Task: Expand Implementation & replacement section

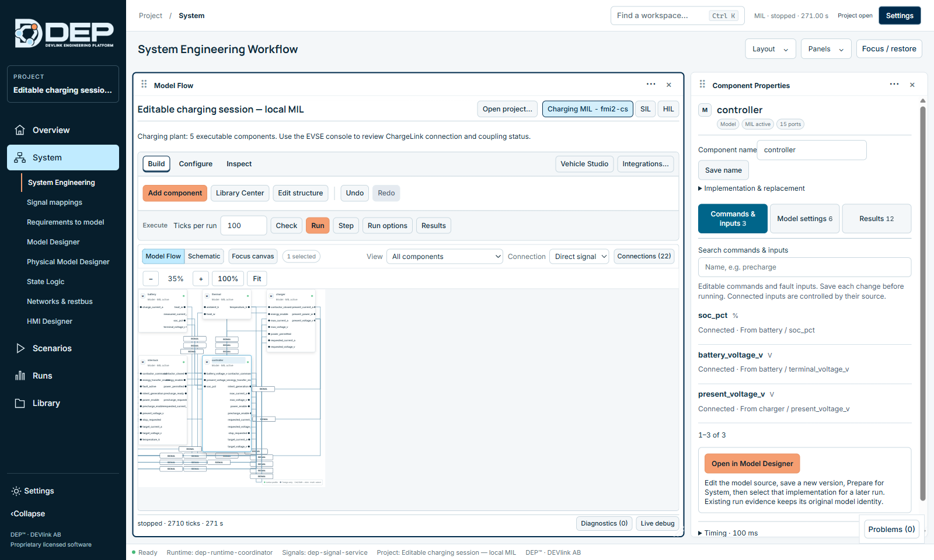Action: 751,188
